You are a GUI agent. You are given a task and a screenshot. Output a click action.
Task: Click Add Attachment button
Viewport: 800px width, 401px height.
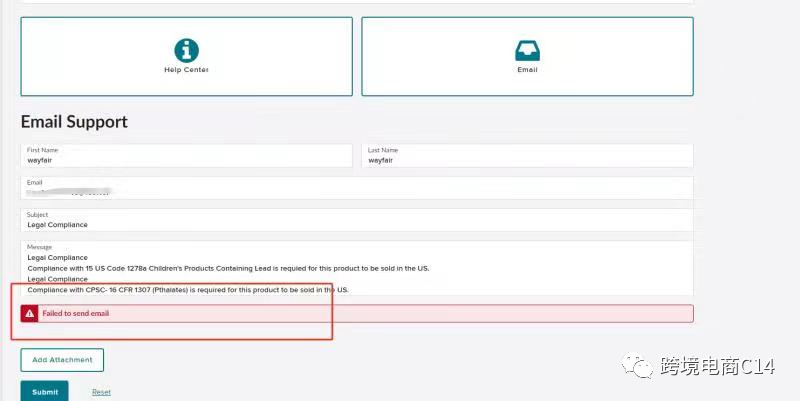click(x=62, y=360)
